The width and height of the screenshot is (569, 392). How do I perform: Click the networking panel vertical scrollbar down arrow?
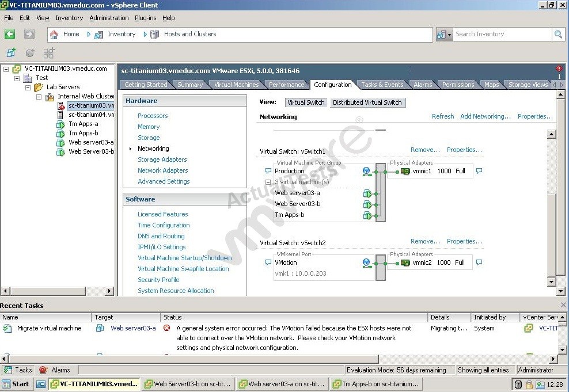point(551,282)
